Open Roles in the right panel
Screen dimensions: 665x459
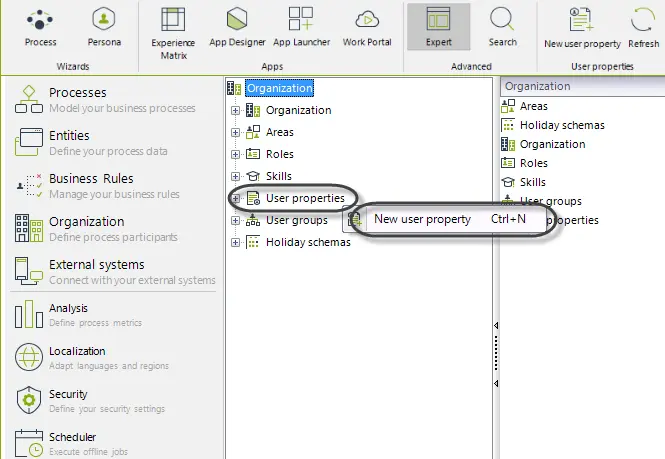(x=533, y=163)
